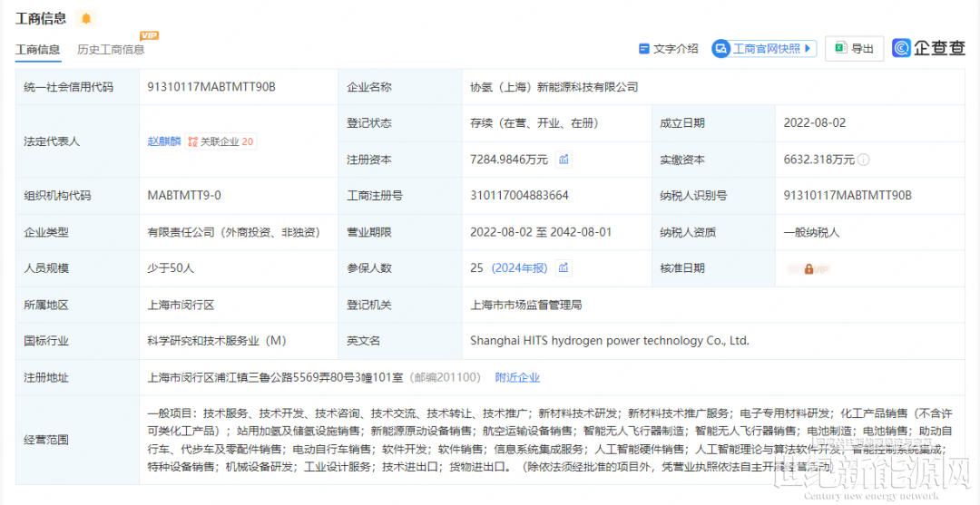Viewport: 980px width, 505px height.
Task: Click the 企查查 logo
Action: point(928,48)
